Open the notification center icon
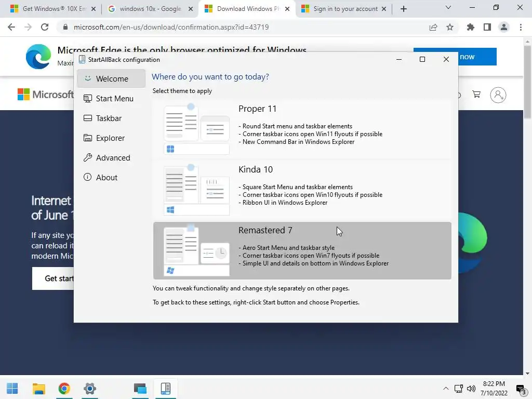 [x=521, y=389]
